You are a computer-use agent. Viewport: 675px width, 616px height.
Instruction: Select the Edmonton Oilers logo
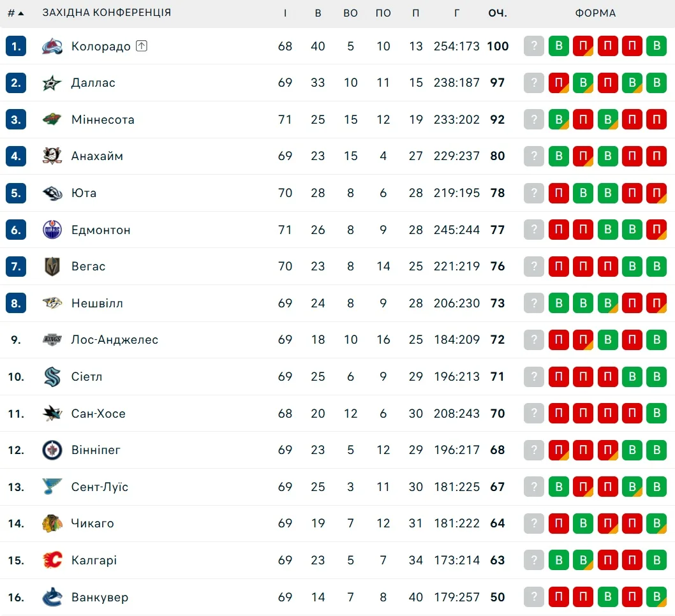click(x=52, y=230)
